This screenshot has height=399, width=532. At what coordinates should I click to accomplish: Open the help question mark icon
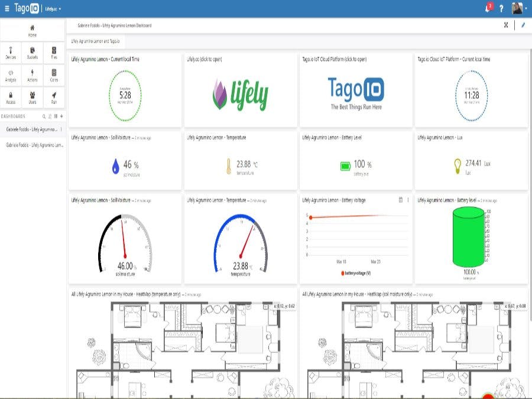pos(501,9)
